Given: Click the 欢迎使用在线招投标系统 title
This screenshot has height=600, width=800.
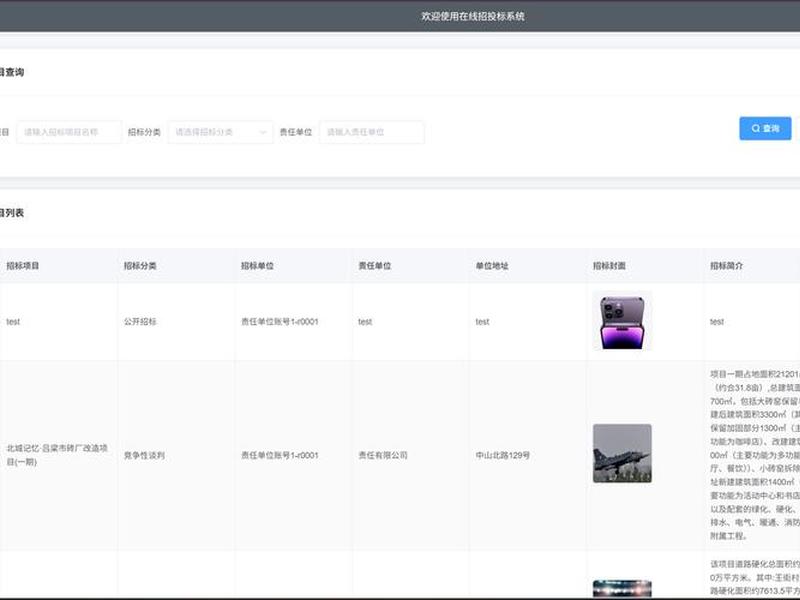Looking at the screenshot, I should (473, 16).
